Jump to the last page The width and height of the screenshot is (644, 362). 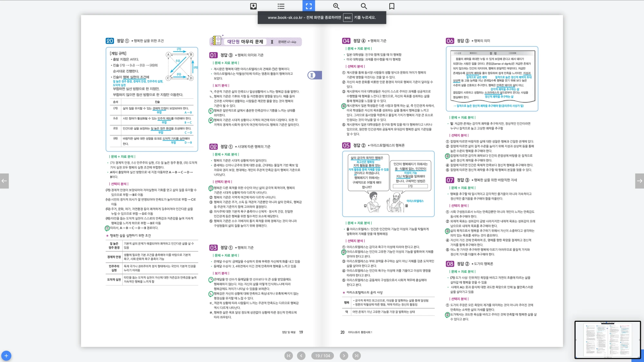click(x=356, y=356)
